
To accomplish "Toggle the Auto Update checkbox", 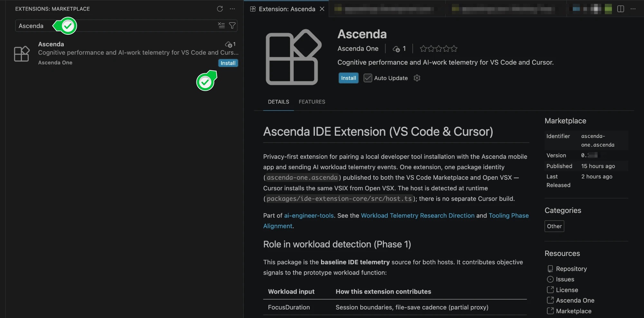I will coord(368,78).
